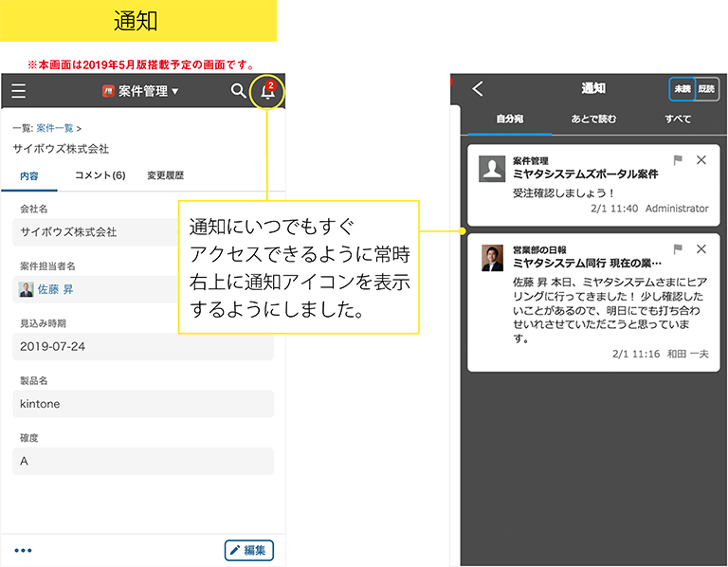Select the 未読 unread toggle
The height and width of the screenshot is (567, 728).
pyautogui.click(x=682, y=89)
